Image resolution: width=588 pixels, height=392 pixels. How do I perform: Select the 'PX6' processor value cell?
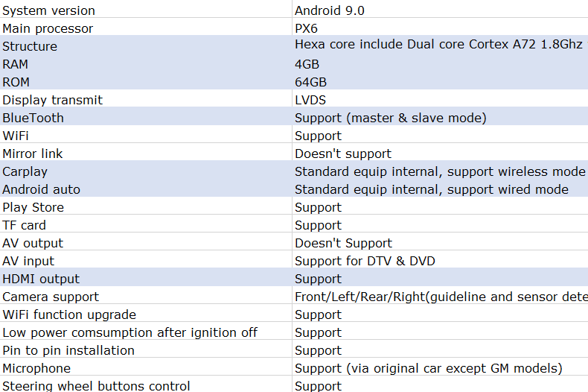click(x=307, y=28)
